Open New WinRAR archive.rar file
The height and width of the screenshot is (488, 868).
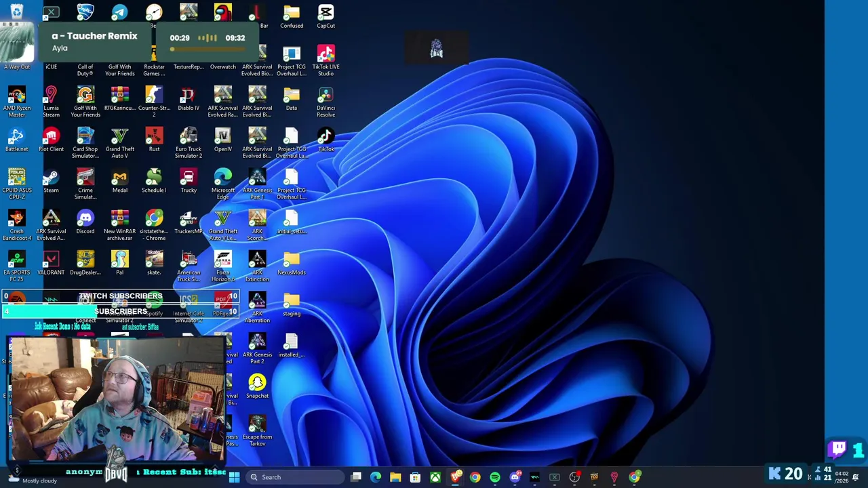click(120, 226)
